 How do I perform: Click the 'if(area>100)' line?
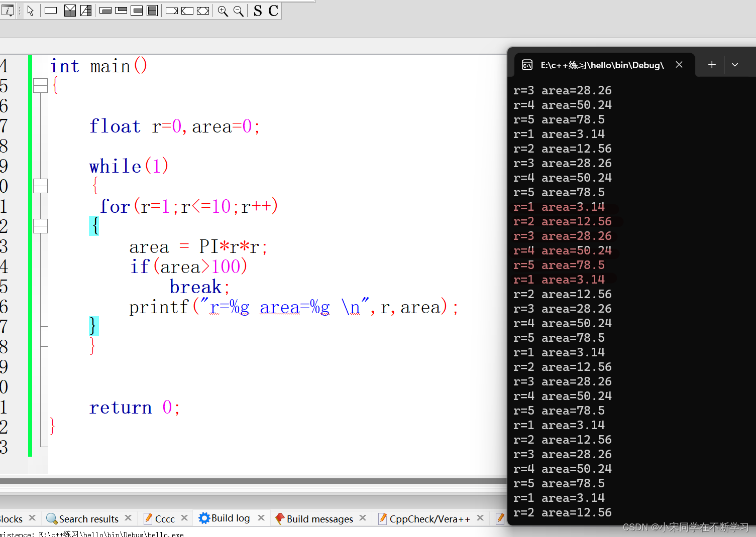point(189,266)
